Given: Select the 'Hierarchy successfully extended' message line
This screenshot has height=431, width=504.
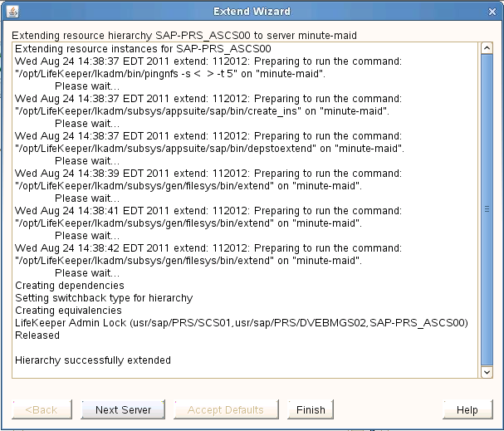Looking at the screenshot, I should (x=93, y=360).
